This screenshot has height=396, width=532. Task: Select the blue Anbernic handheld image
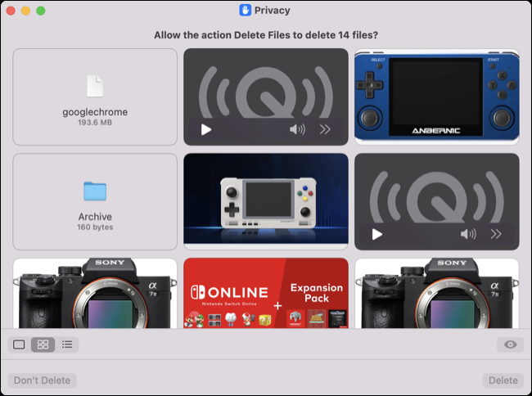point(436,96)
